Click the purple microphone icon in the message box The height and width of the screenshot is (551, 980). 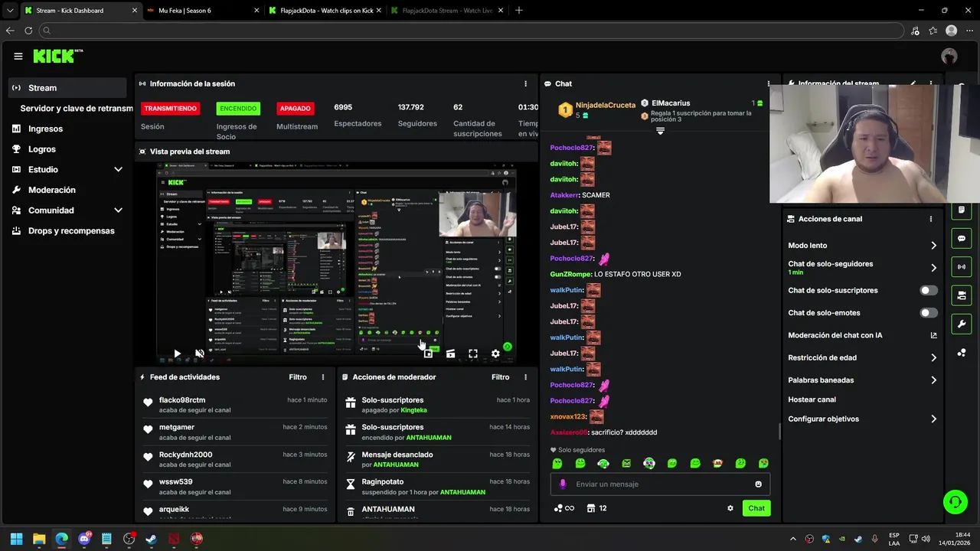coord(563,484)
